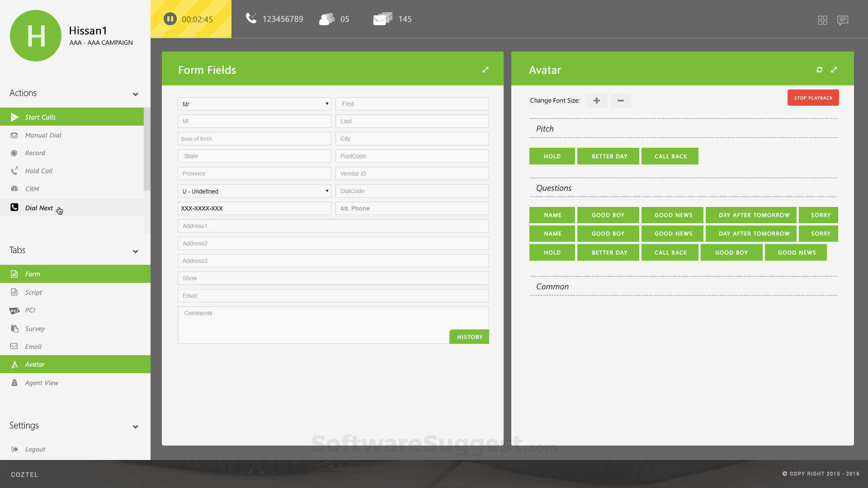
Task: Click the Stop Playback button
Action: [x=813, y=98]
